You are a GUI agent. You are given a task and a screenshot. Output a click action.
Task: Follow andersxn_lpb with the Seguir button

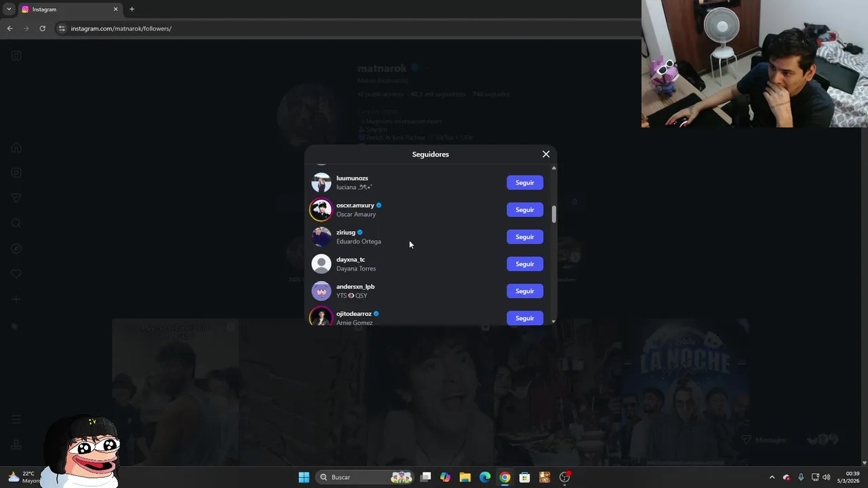pos(525,291)
